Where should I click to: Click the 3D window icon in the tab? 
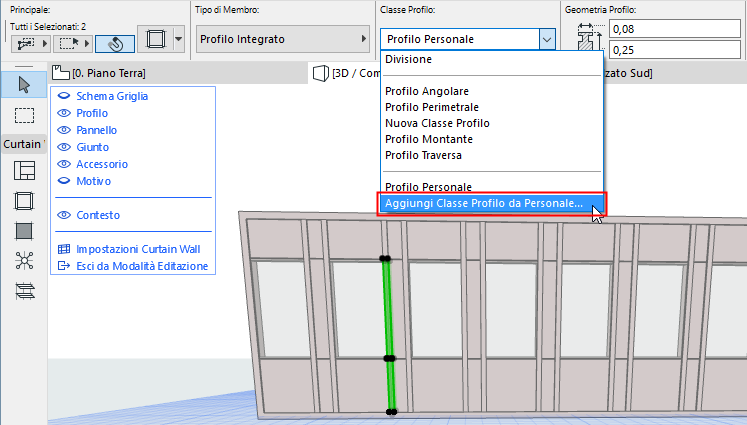[321, 73]
